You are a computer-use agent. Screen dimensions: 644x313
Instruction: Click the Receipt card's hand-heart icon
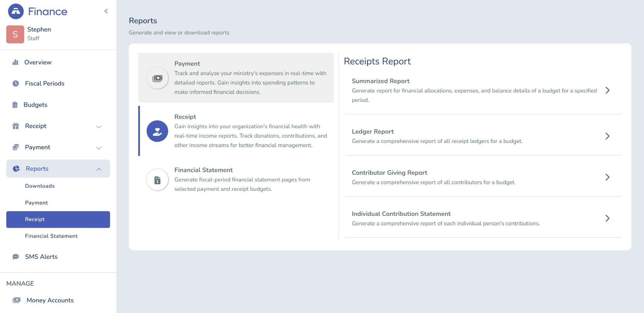[x=157, y=131]
